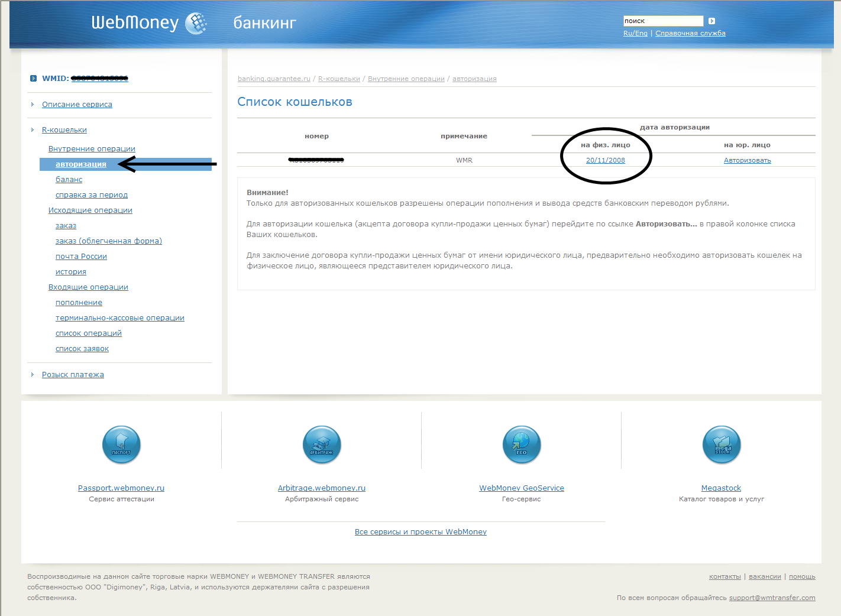Viewport: 841px width, 616px height.
Task: Click контакты footer link
Action: coord(725,576)
